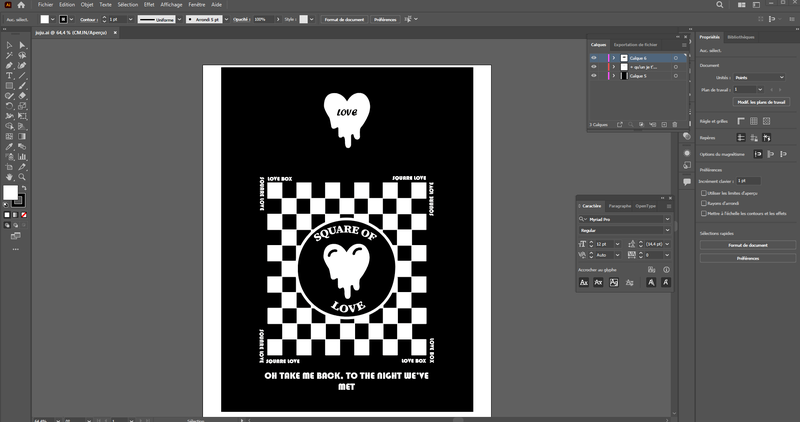Click Modif. les plans de travail button
The width and height of the screenshot is (800, 422).
coord(761,102)
